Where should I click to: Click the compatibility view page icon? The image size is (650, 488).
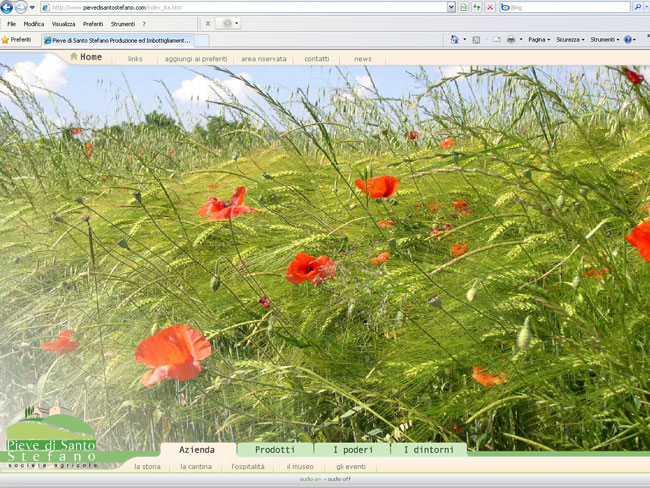tap(463, 7)
